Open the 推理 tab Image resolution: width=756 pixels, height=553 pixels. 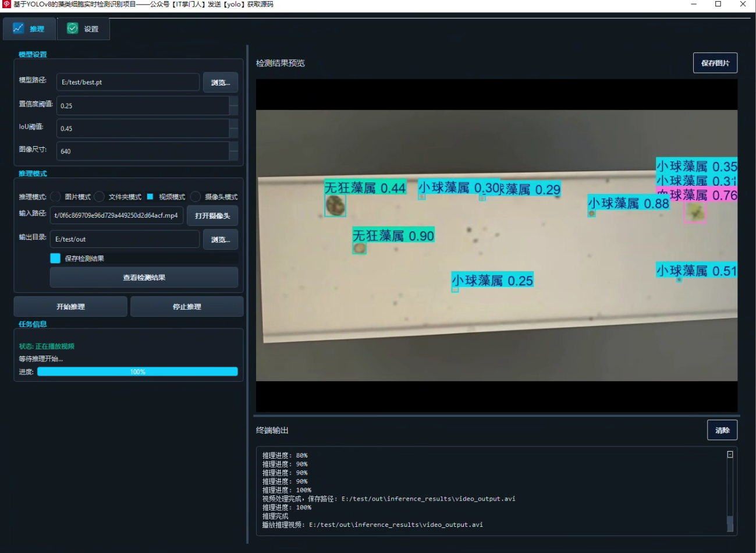click(x=29, y=29)
